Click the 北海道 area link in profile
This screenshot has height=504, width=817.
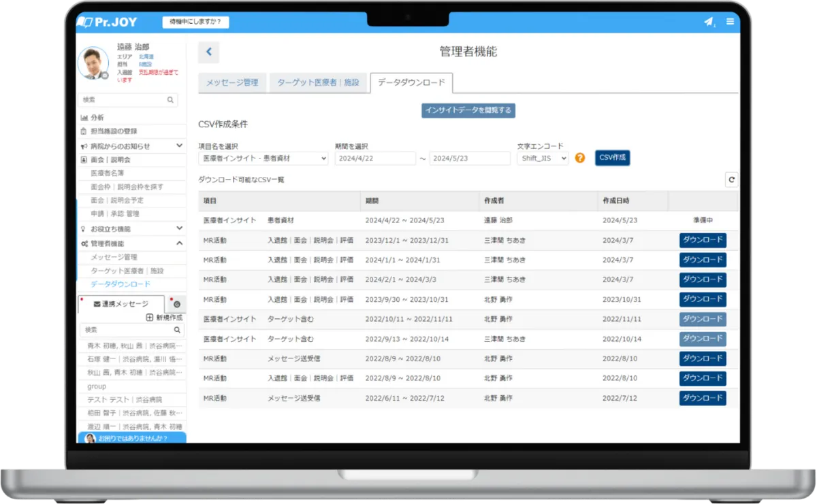(146, 57)
